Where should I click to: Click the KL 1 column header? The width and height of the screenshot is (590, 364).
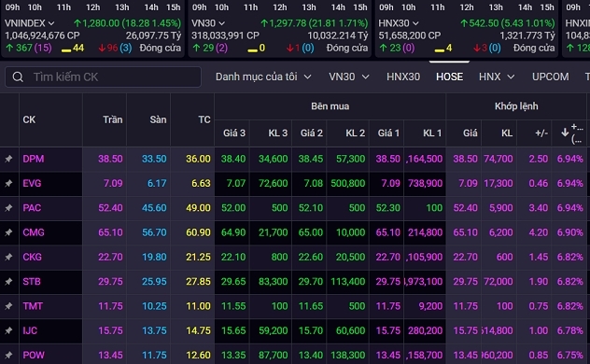pos(432,133)
